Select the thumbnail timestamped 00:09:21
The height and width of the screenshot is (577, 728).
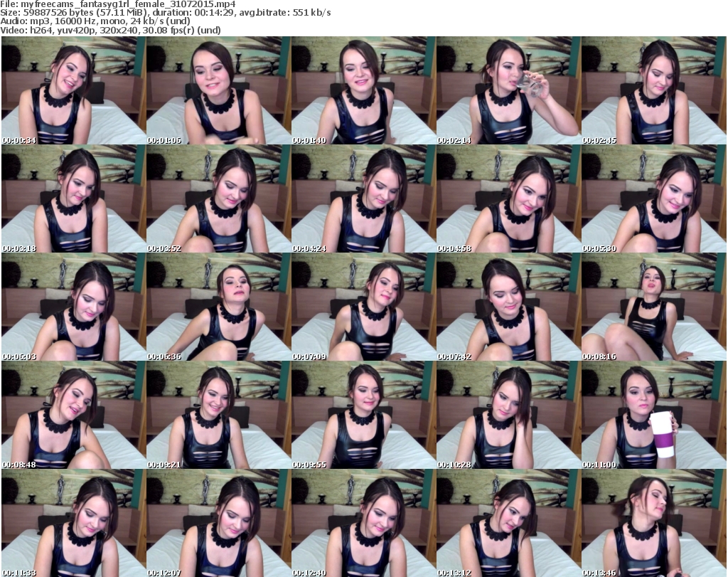(x=219, y=415)
